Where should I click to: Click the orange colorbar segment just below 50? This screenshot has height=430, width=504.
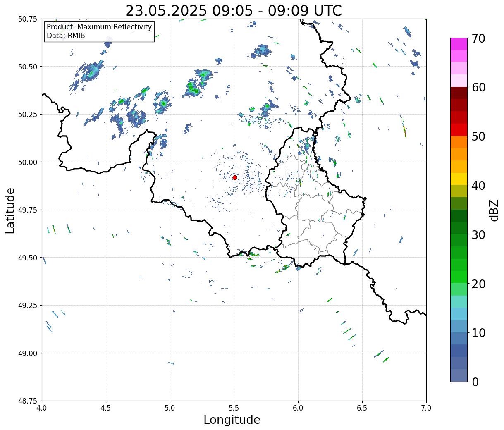click(x=459, y=142)
